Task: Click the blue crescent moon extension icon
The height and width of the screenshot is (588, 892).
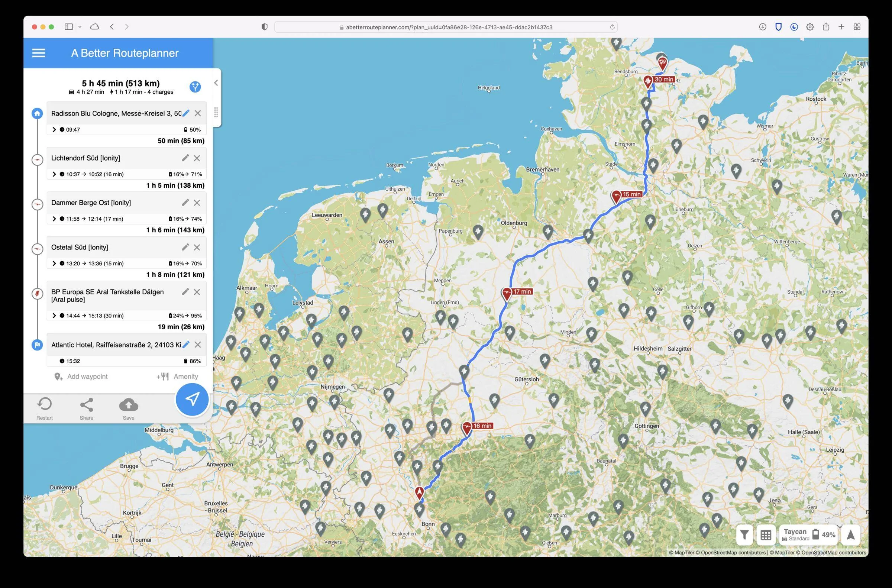Action: pos(794,27)
